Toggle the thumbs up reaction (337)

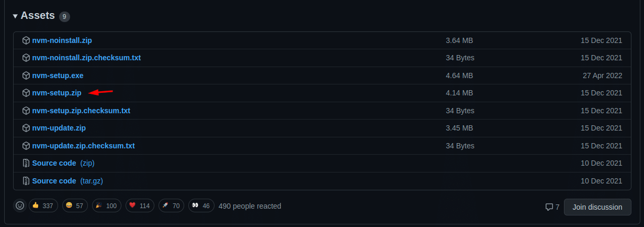pos(43,206)
